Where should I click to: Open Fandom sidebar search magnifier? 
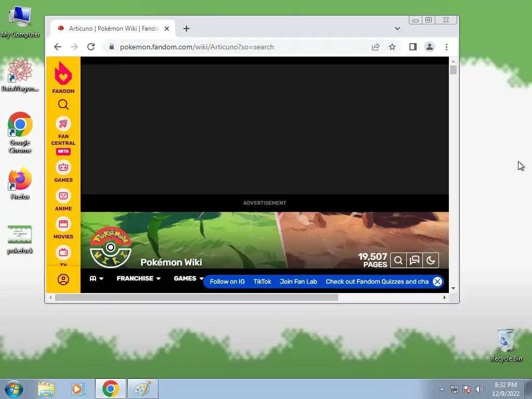point(63,104)
